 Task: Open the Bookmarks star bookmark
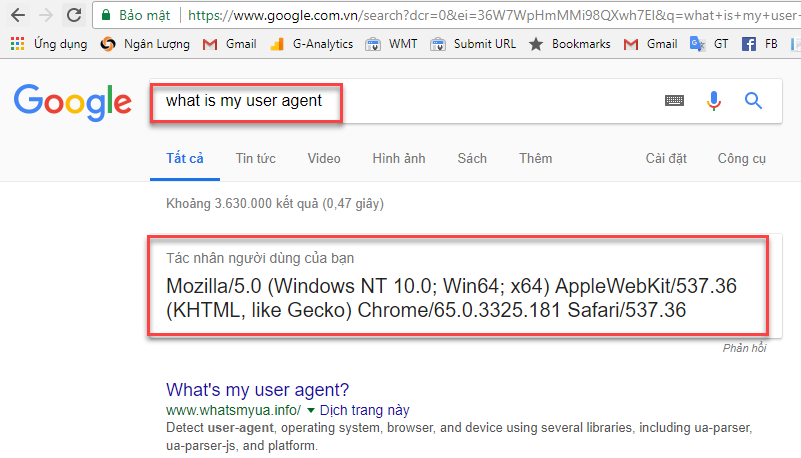(570, 44)
